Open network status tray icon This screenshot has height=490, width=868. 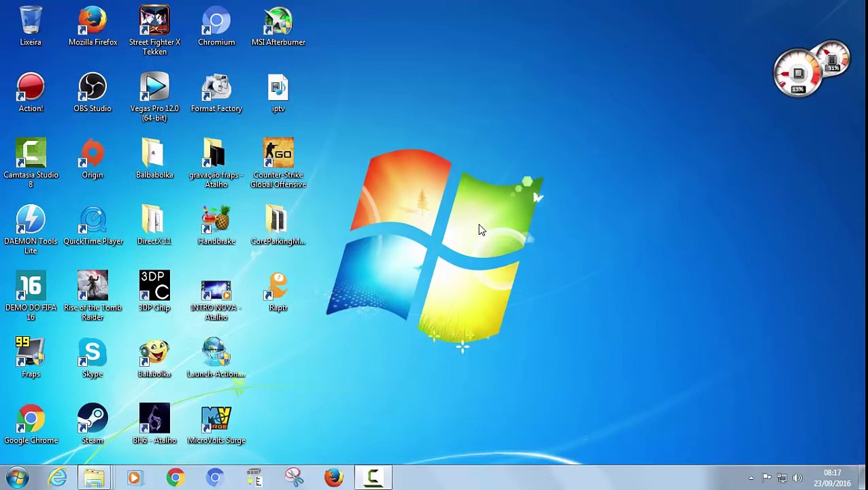[x=782, y=478]
